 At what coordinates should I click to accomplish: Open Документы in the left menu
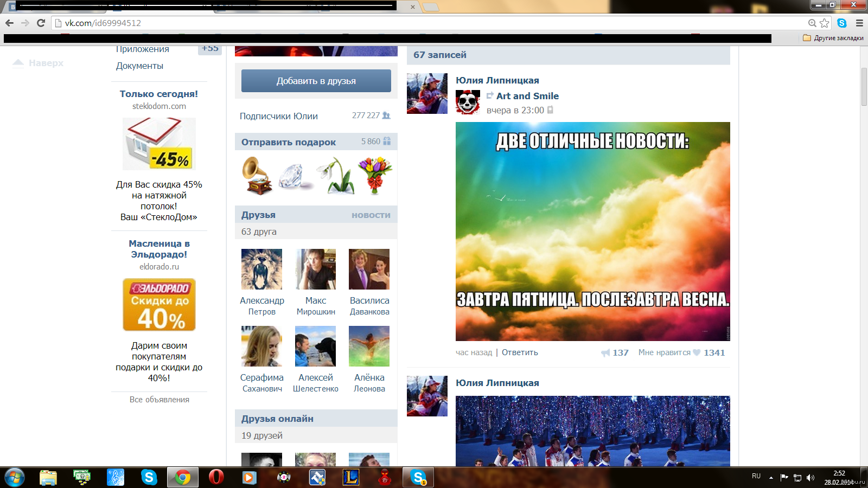pos(139,66)
